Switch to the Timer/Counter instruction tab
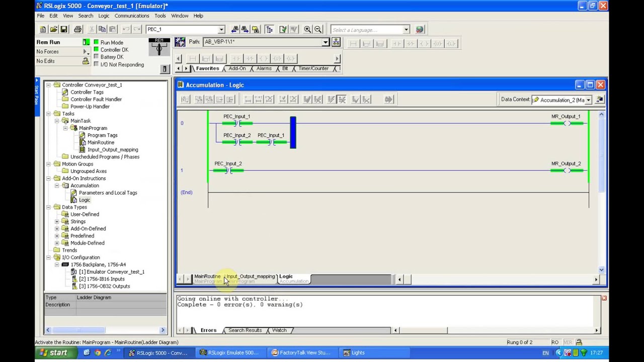This screenshot has width=644, height=362. [x=313, y=68]
